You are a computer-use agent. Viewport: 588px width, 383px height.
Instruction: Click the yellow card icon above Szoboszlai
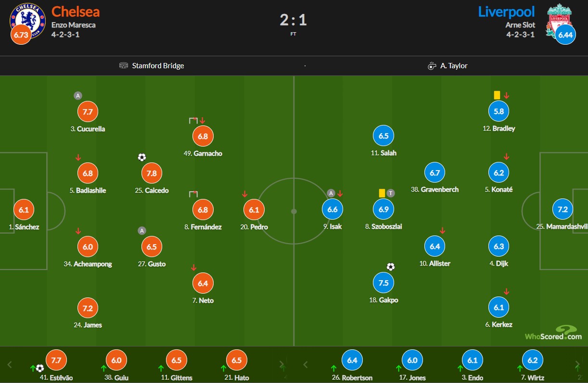(x=382, y=193)
